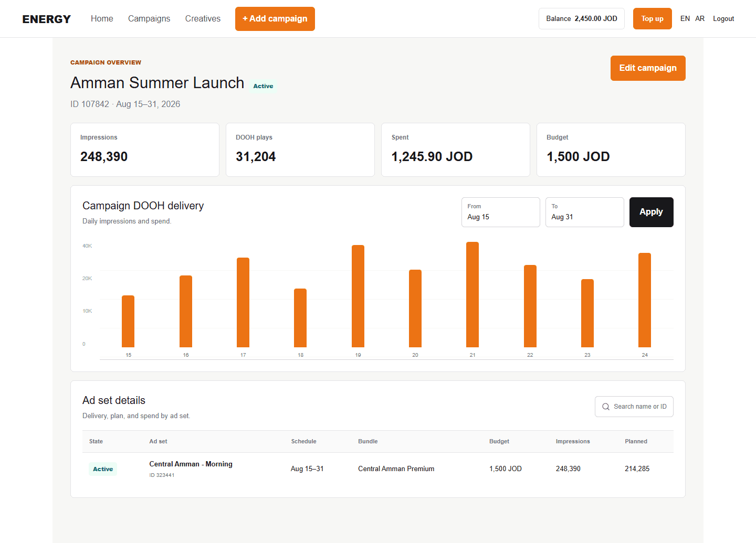Click the chart bar for day 21
The image size is (756, 543).
pos(472,294)
